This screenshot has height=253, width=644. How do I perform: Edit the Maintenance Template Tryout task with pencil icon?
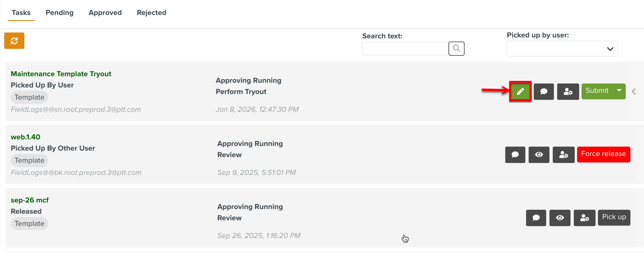point(520,91)
